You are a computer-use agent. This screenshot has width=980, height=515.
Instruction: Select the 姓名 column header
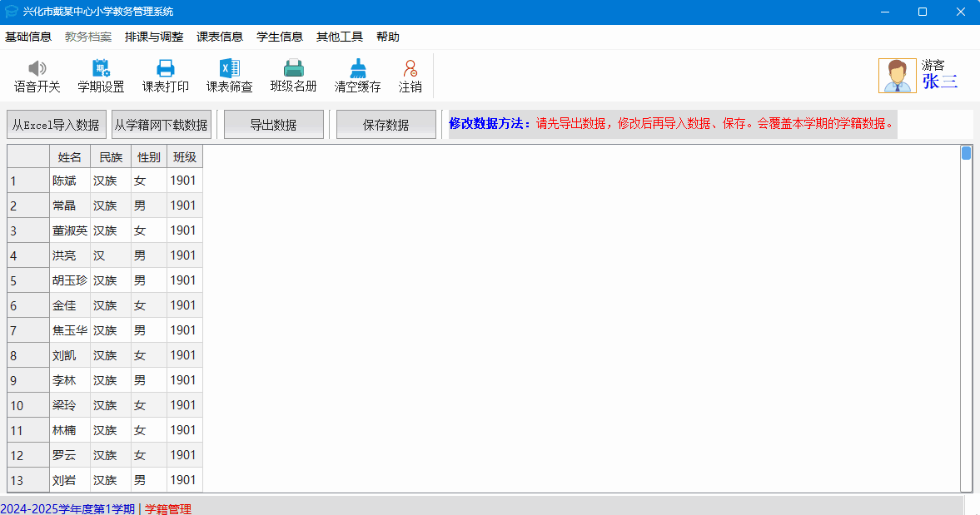pos(70,156)
